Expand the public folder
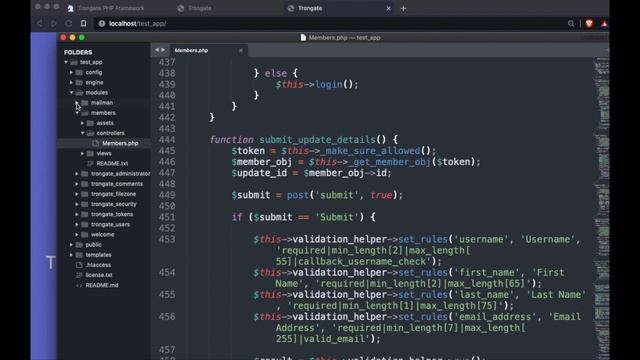Screen dimensions: 640x360 click(x=71, y=244)
